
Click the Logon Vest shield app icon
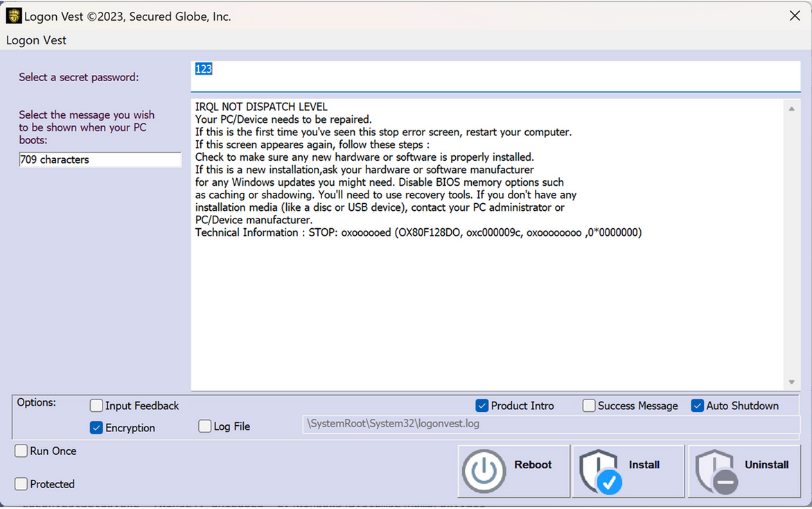13,16
